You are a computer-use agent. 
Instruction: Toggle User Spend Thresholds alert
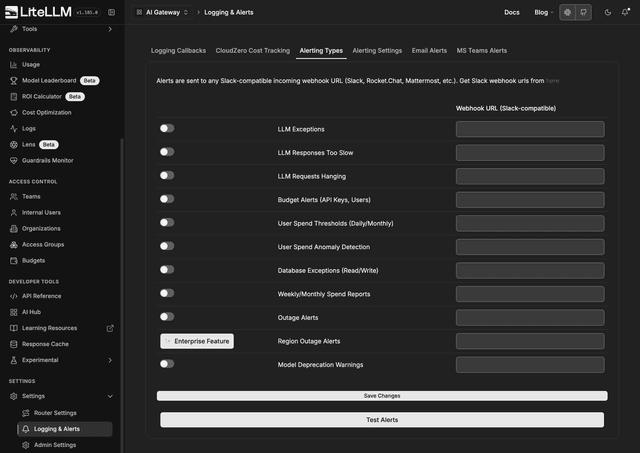point(167,222)
